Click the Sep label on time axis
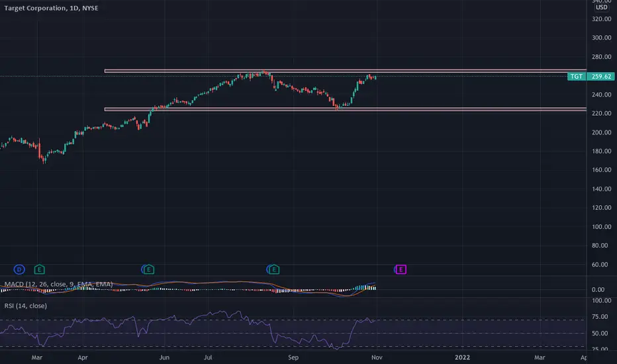This screenshot has width=617, height=364. [293, 357]
